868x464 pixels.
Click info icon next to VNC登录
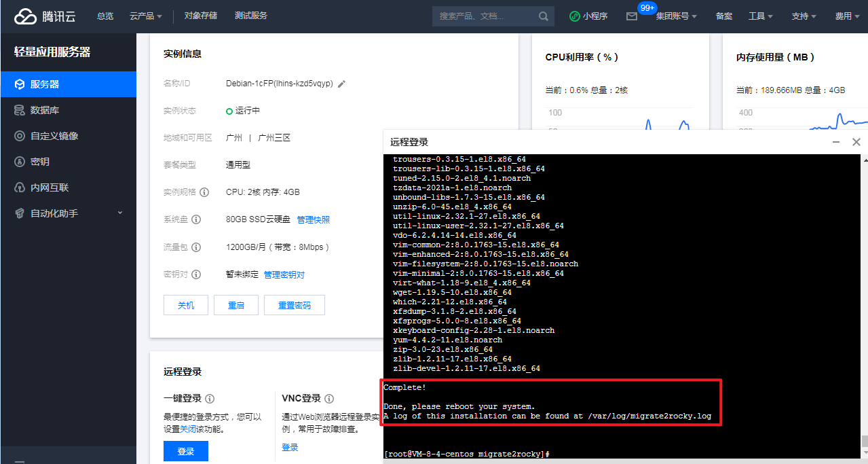click(329, 399)
